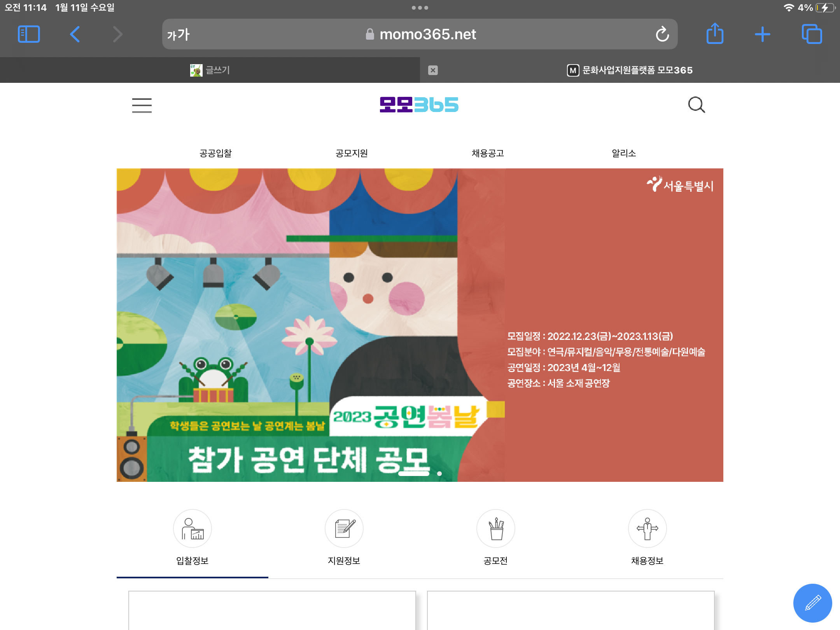The height and width of the screenshot is (630, 840).
Task: Select the 지원정보 tab label
Action: (344, 560)
